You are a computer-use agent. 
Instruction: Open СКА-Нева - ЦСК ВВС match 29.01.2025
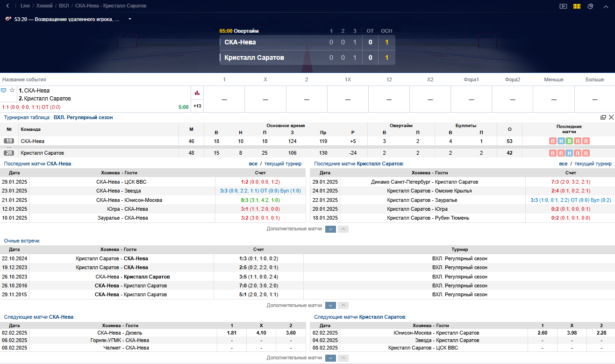[x=122, y=182]
